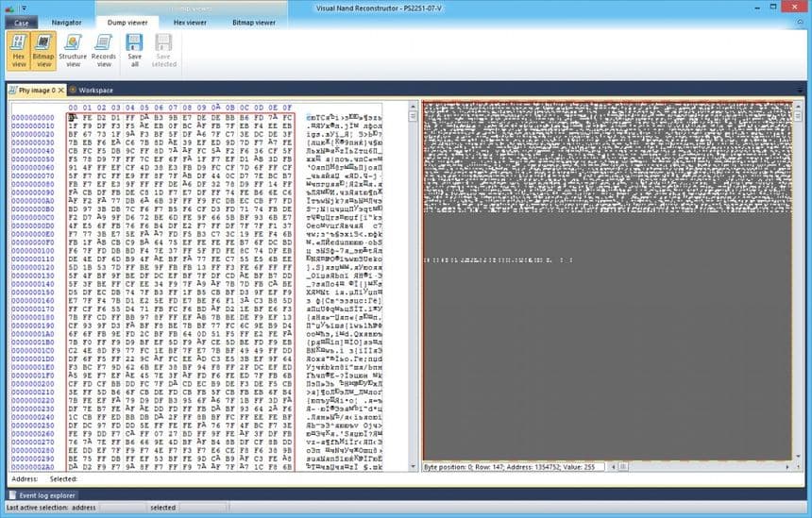Click the Case menu button
The height and width of the screenshot is (518, 812).
pyautogui.click(x=20, y=22)
